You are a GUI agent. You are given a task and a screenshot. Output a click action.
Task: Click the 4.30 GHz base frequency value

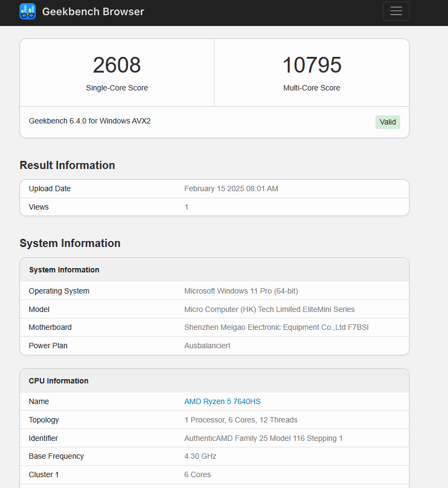[x=200, y=456]
